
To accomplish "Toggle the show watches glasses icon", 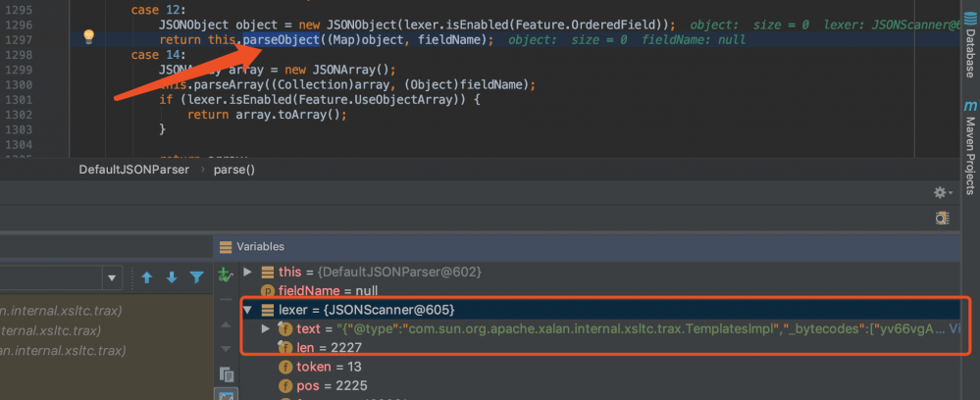I will 226,396.
